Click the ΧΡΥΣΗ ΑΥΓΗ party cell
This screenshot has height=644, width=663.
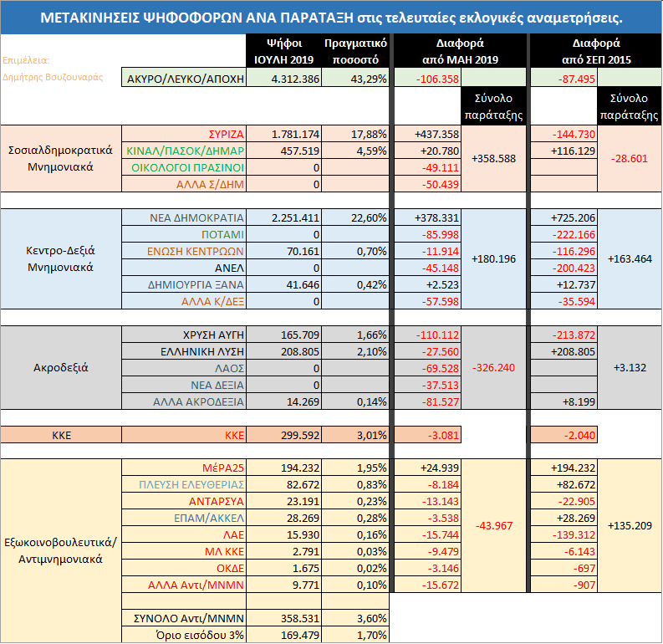tap(184, 335)
